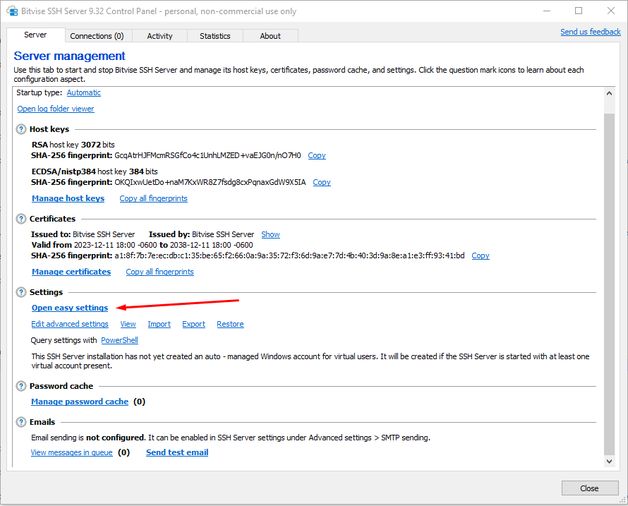The height and width of the screenshot is (506, 628).
Task: Copy all fingerprints under Host keys
Action: (x=153, y=199)
